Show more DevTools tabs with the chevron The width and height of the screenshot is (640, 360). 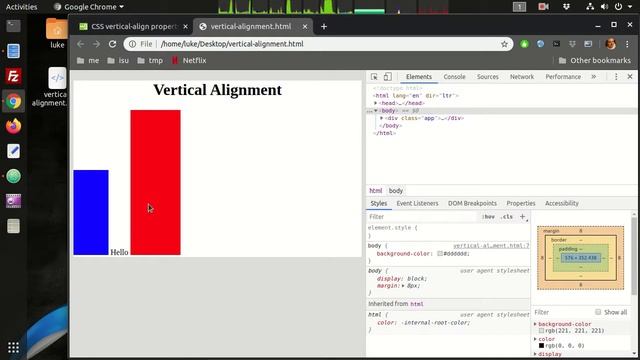click(593, 77)
